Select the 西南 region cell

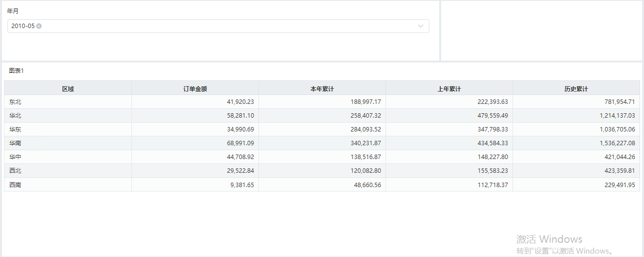pyautogui.click(x=68, y=185)
